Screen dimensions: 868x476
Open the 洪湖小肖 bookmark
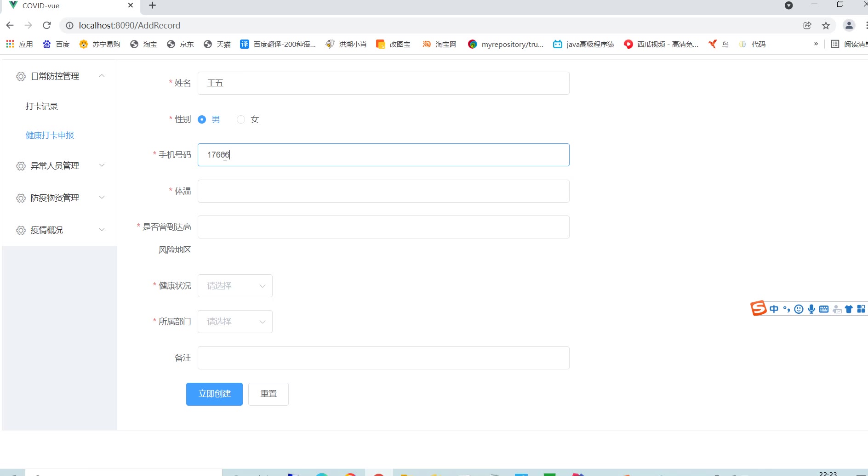(x=346, y=44)
